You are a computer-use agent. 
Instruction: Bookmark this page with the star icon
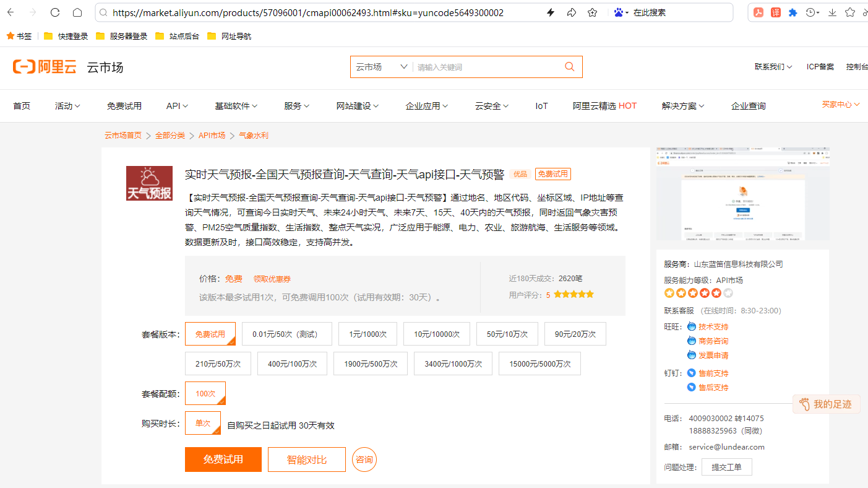[592, 12]
